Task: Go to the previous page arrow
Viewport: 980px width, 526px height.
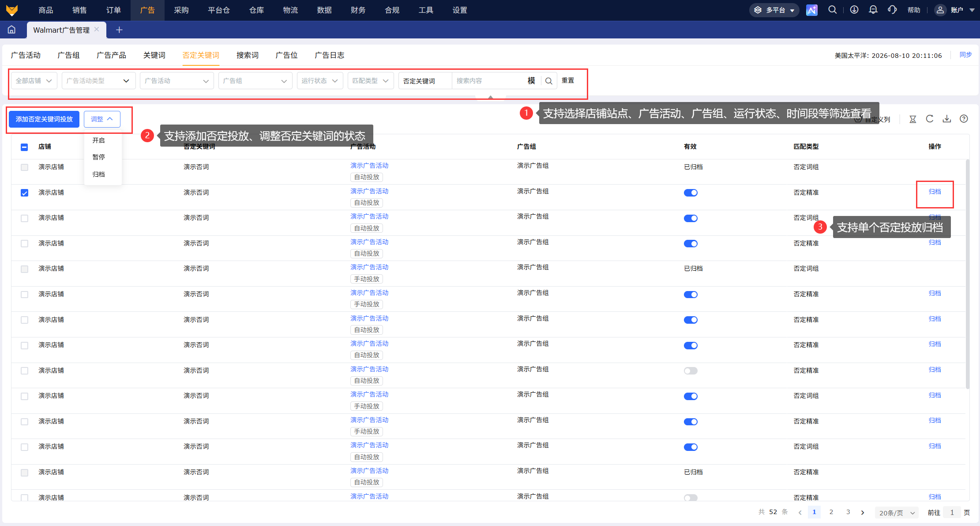Action: 800,512
